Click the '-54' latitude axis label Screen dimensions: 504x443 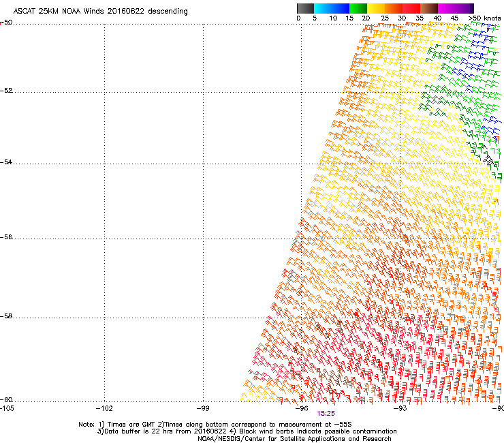(6, 162)
